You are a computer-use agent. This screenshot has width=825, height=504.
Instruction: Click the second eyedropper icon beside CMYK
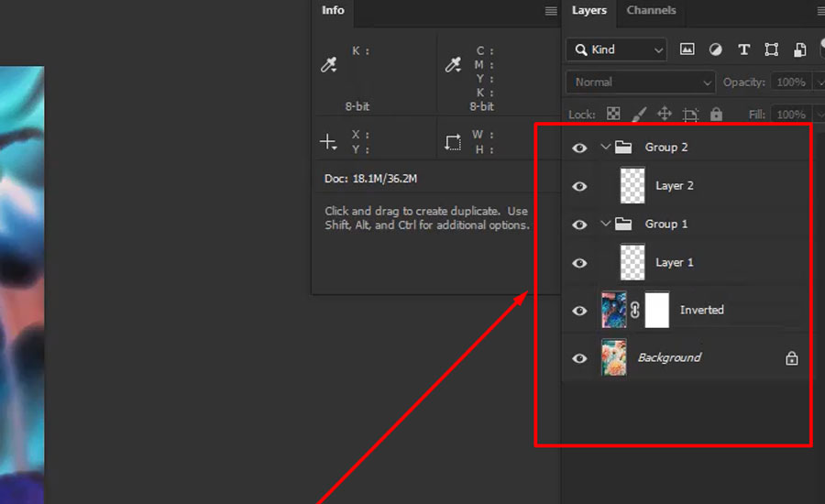[x=453, y=65]
